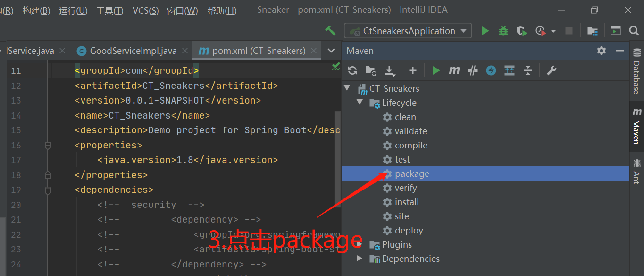Open the 窗口(W) menu
The height and width of the screenshot is (276, 644).
[183, 10]
